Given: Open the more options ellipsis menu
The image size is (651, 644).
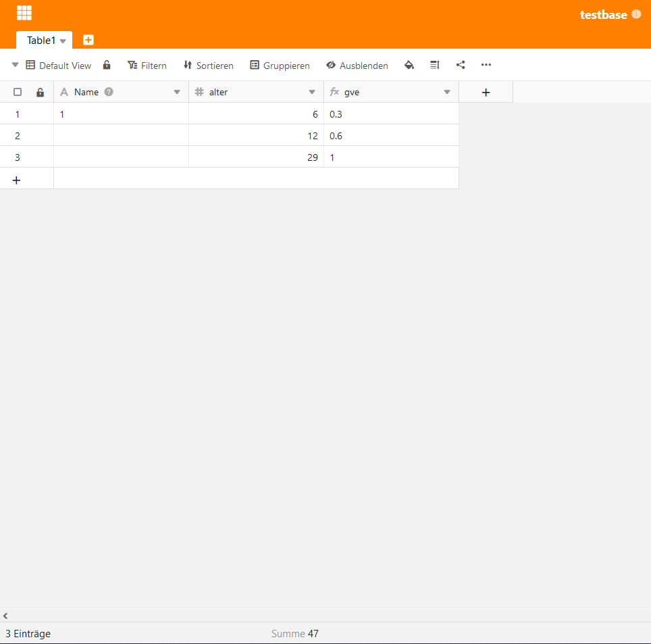Looking at the screenshot, I should point(486,66).
